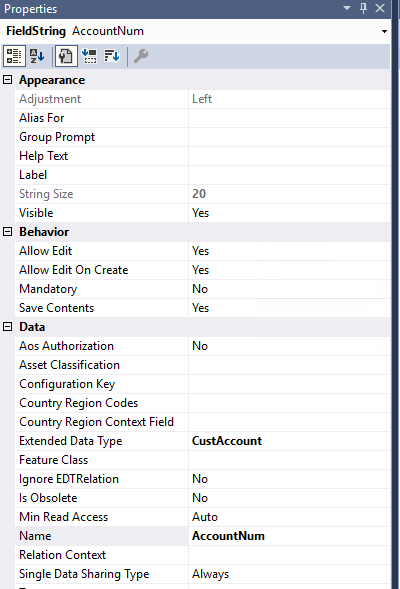Screen dimensions: 400x589
Task: Click the Label property value field
Action: (x=289, y=175)
